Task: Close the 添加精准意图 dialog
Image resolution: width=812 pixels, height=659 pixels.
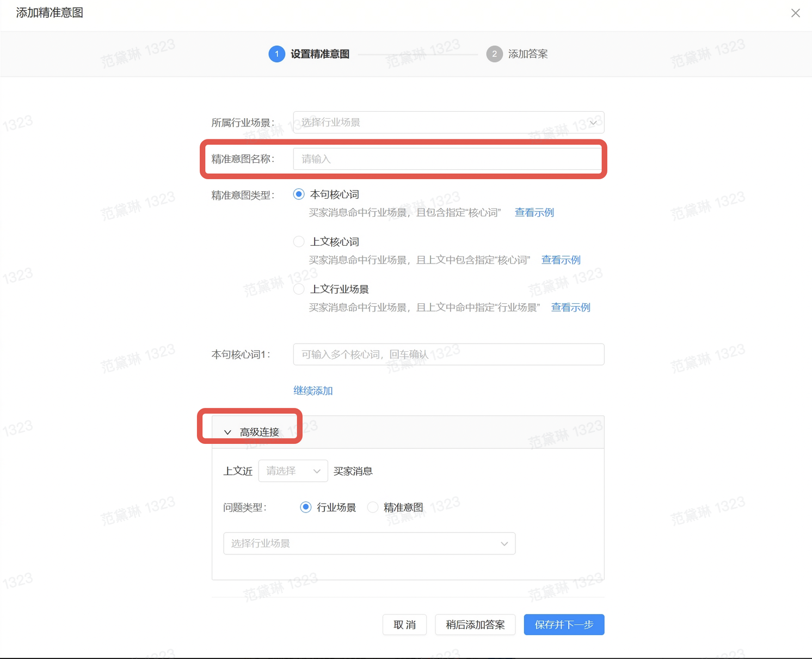Action: coord(795,13)
